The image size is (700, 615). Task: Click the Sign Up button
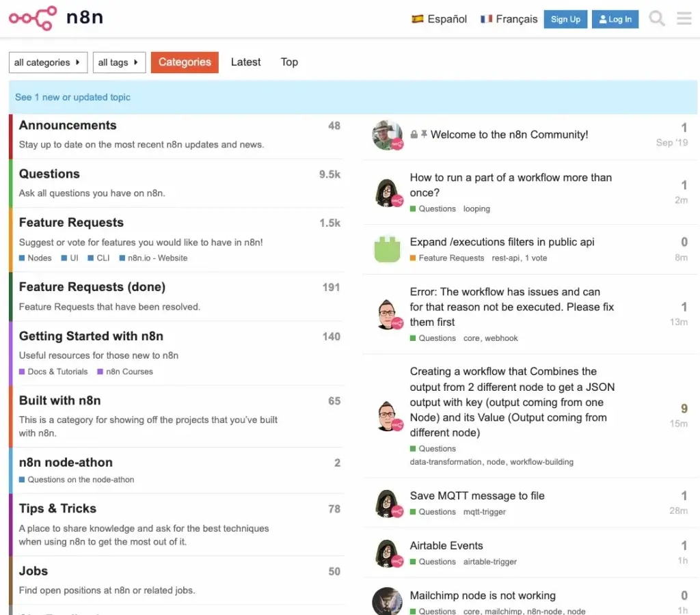[x=565, y=19]
